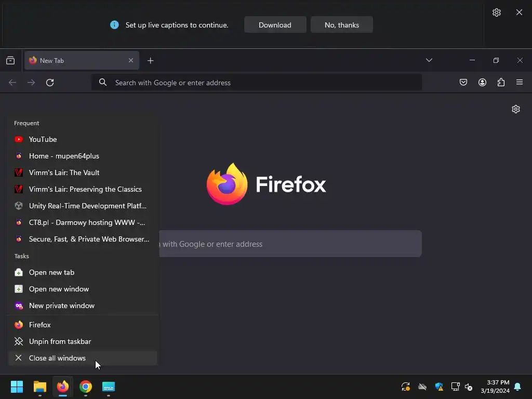Open Save to Pocket icon

point(463,82)
